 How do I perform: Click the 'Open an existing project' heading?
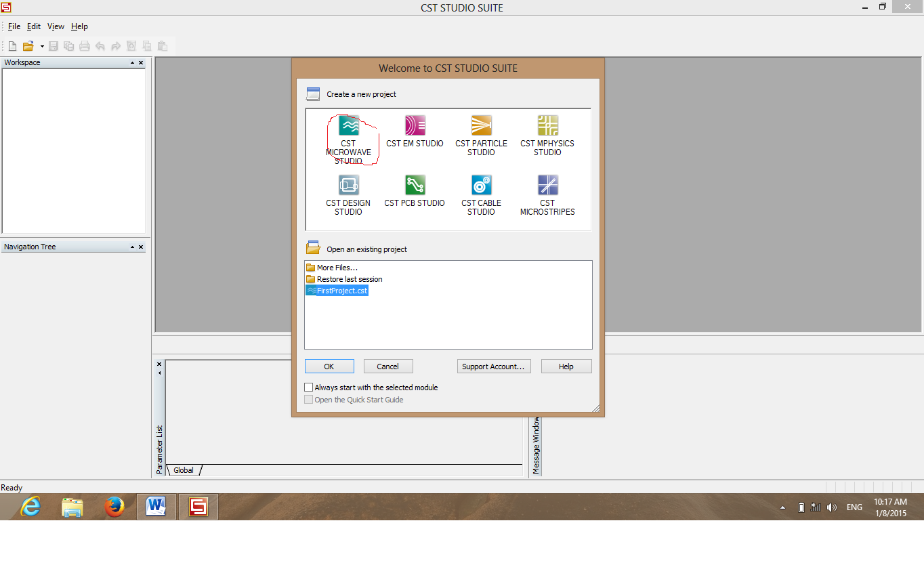(367, 249)
